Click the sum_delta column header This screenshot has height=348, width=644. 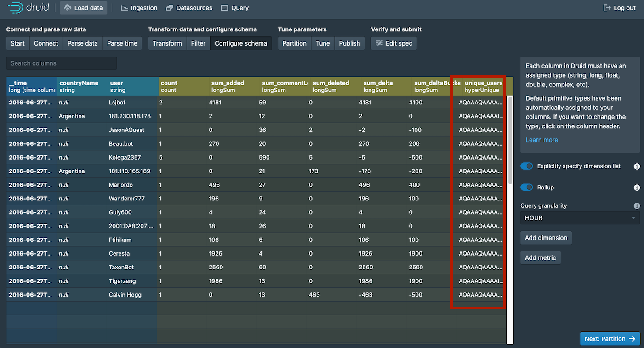pos(386,86)
